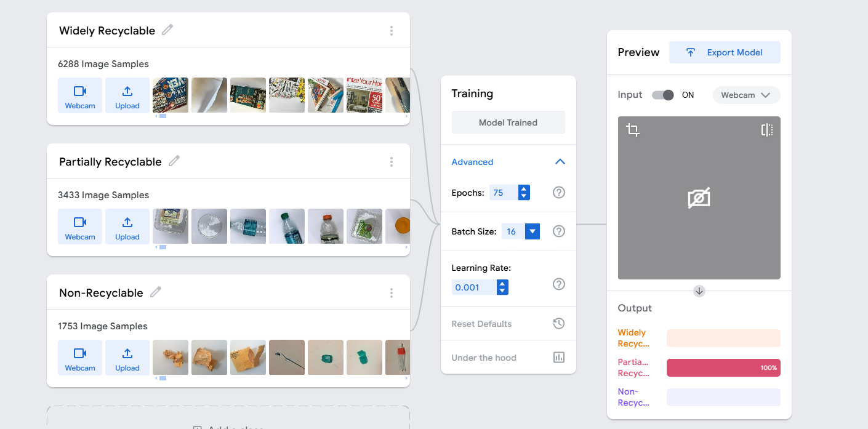Viewport: 868px width, 429px height.
Task: Open Batch Size help question mark
Action: point(559,231)
